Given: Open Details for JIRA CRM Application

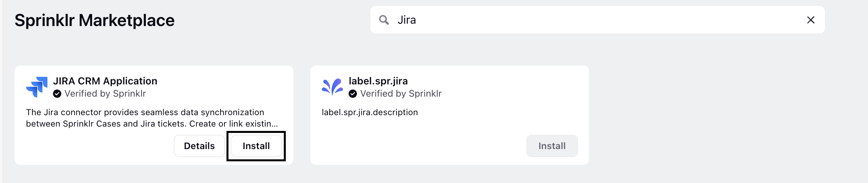Looking at the screenshot, I should pyautogui.click(x=199, y=146).
